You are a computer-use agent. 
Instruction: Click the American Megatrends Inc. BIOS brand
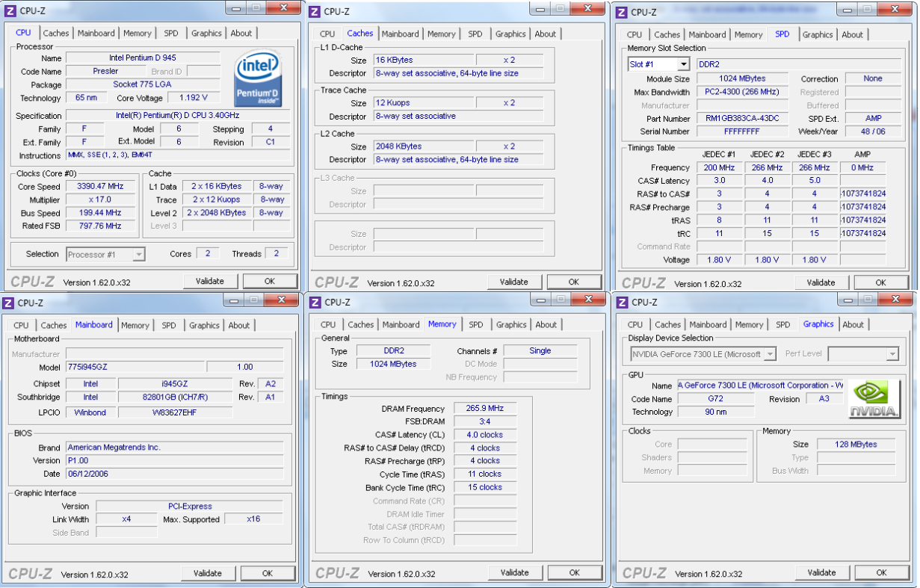click(x=174, y=447)
